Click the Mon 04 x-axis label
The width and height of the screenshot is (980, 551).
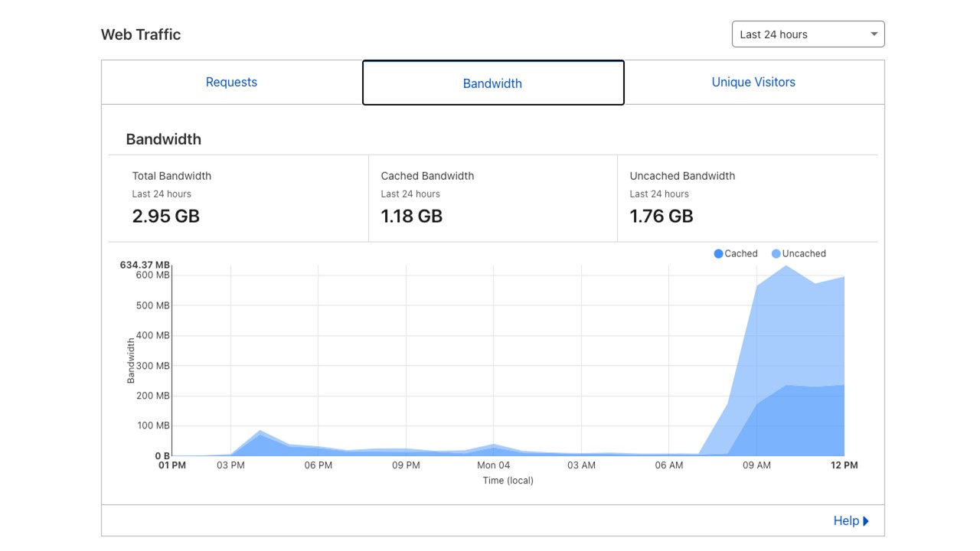[493, 465]
